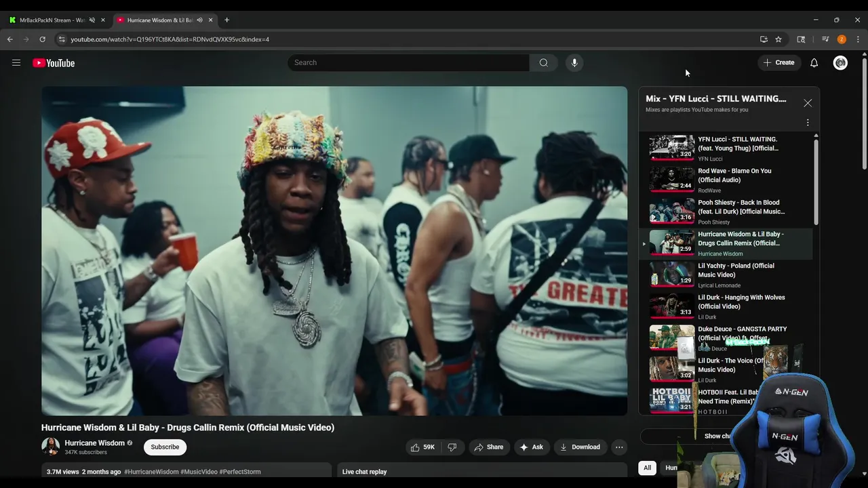Subscribe to Hurricane Wisdom channel

click(165, 447)
